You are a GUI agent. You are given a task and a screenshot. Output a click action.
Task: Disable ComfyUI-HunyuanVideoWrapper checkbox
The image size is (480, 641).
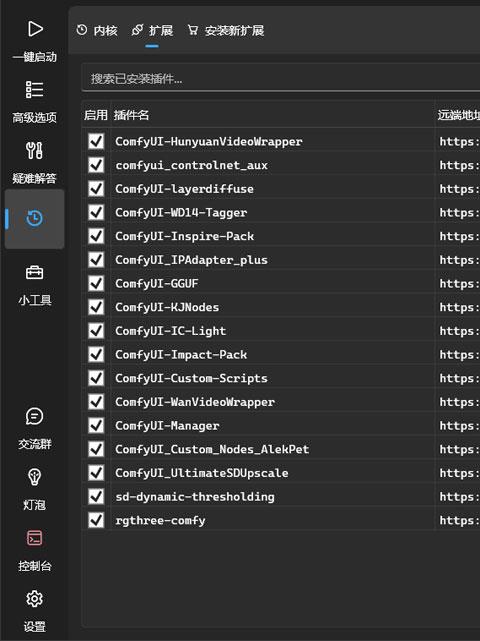(x=96, y=141)
